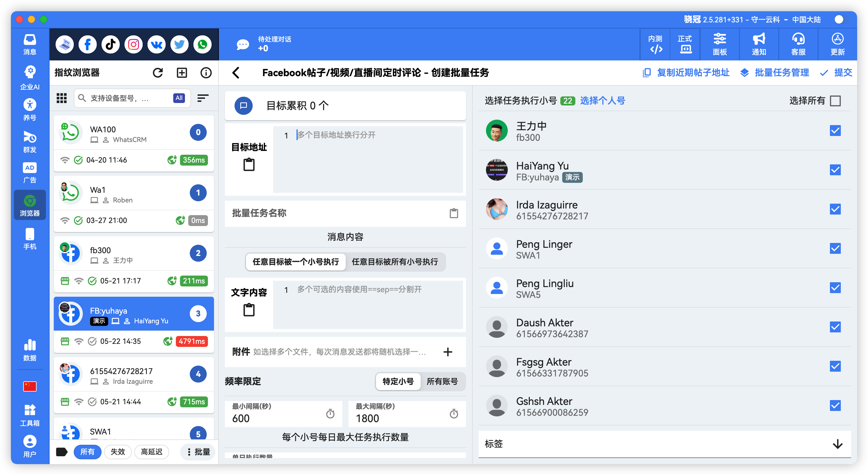Switch to the 失效 filter tab
Viewport: 868px width, 475px height.
(x=118, y=452)
